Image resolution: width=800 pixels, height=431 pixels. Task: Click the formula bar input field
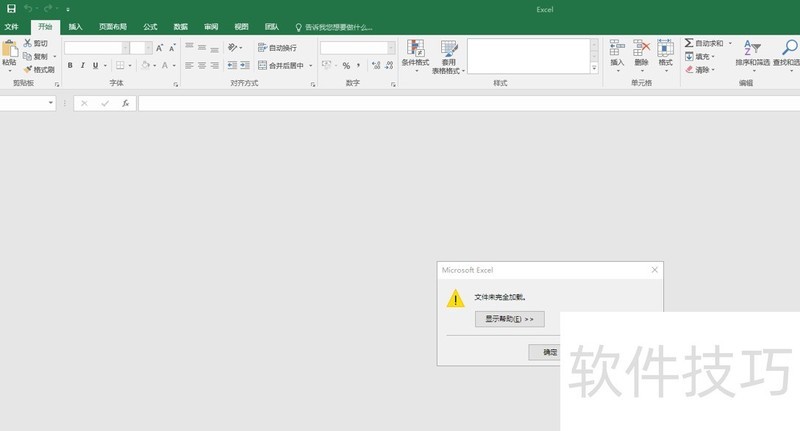[x=460, y=103]
